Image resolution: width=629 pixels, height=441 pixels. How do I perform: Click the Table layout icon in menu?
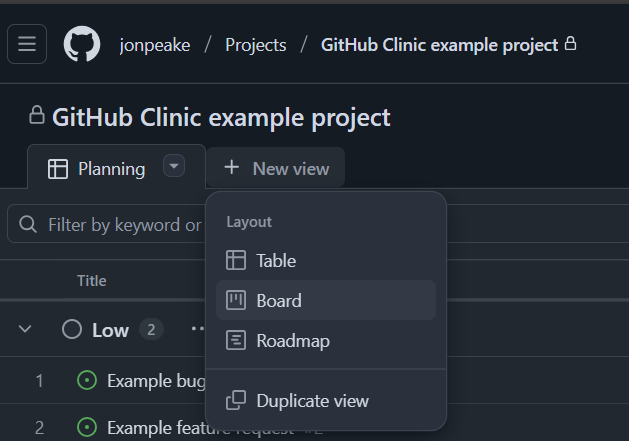[x=236, y=260]
